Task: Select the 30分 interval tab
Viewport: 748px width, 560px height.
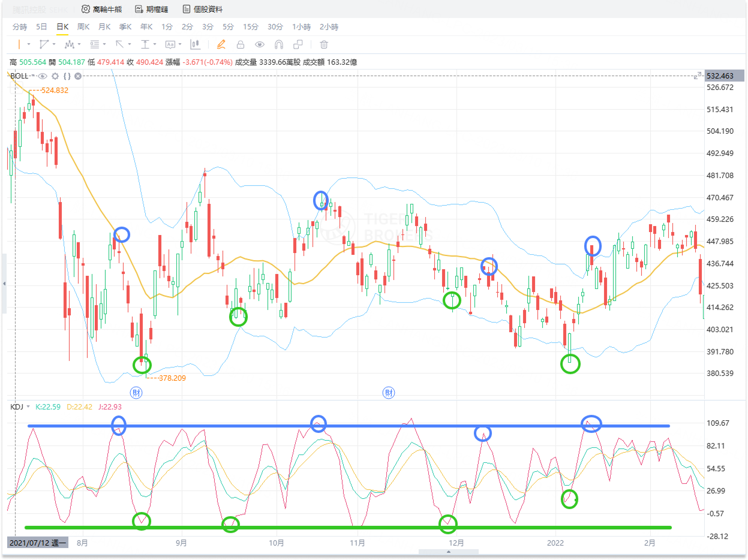Action: tap(275, 27)
